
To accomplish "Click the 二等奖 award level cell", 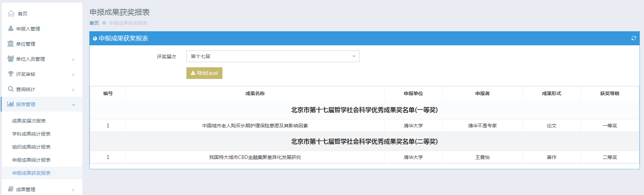I will [x=610, y=157].
